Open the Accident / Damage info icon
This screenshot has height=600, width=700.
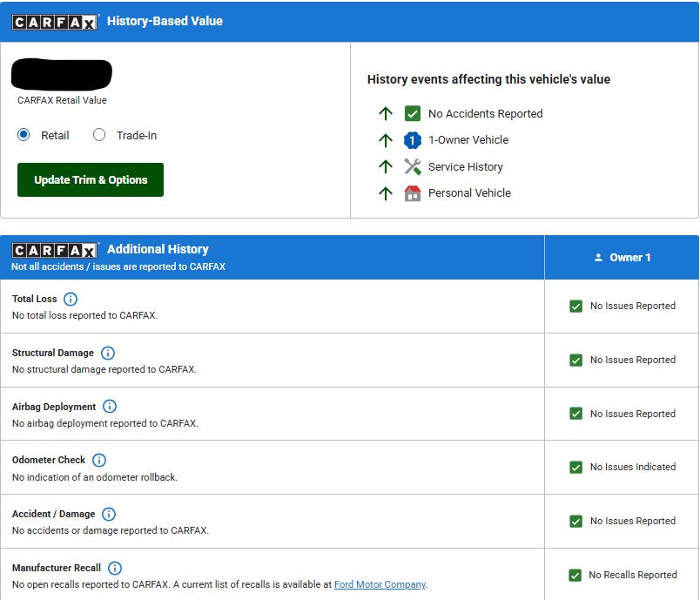109,515
